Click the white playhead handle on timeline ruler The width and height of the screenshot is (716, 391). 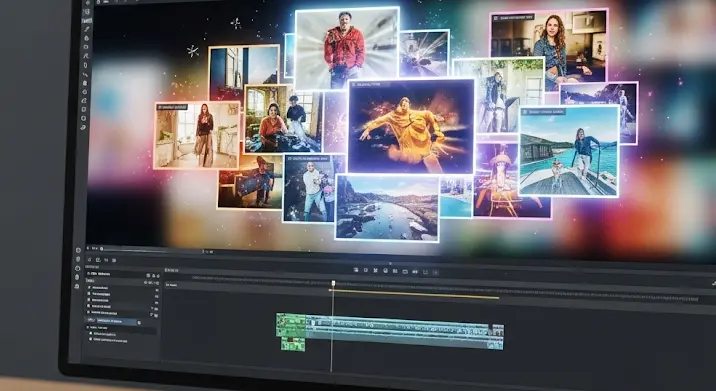coord(333,283)
